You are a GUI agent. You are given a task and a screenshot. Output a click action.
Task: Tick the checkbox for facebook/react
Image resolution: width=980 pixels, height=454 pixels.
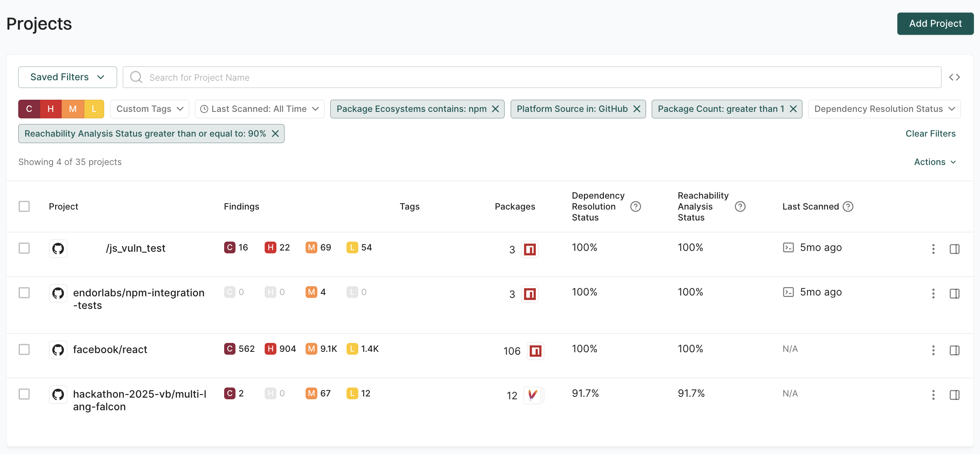coord(24,349)
